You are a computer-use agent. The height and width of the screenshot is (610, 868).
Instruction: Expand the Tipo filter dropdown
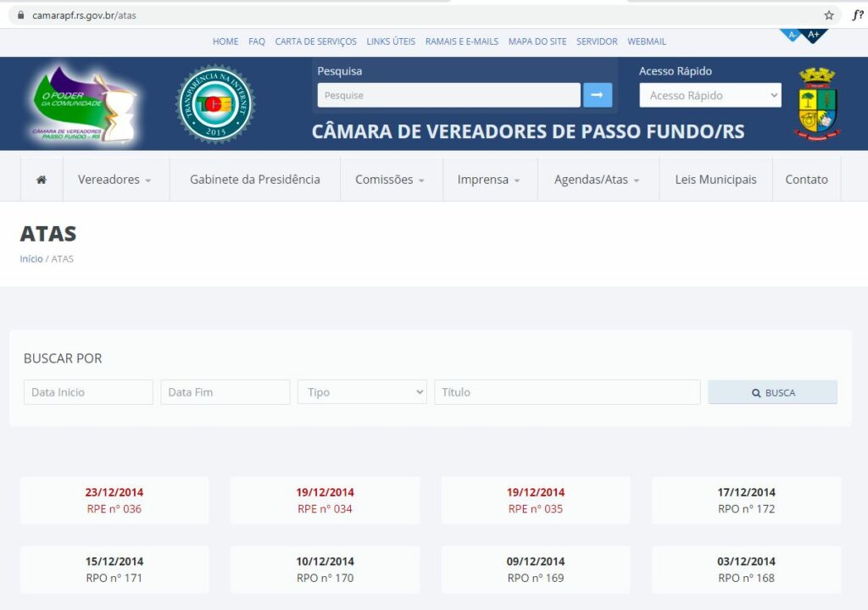pos(362,392)
